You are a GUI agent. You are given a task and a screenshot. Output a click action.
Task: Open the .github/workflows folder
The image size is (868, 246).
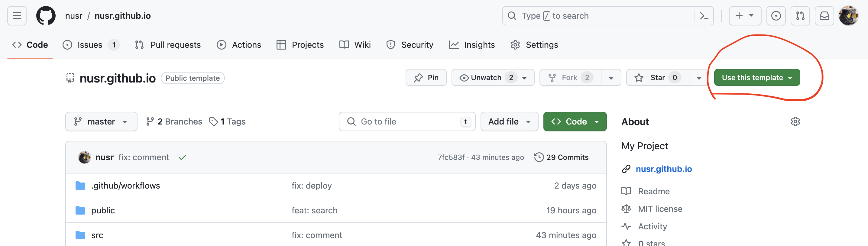pyautogui.click(x=126, y=186)
